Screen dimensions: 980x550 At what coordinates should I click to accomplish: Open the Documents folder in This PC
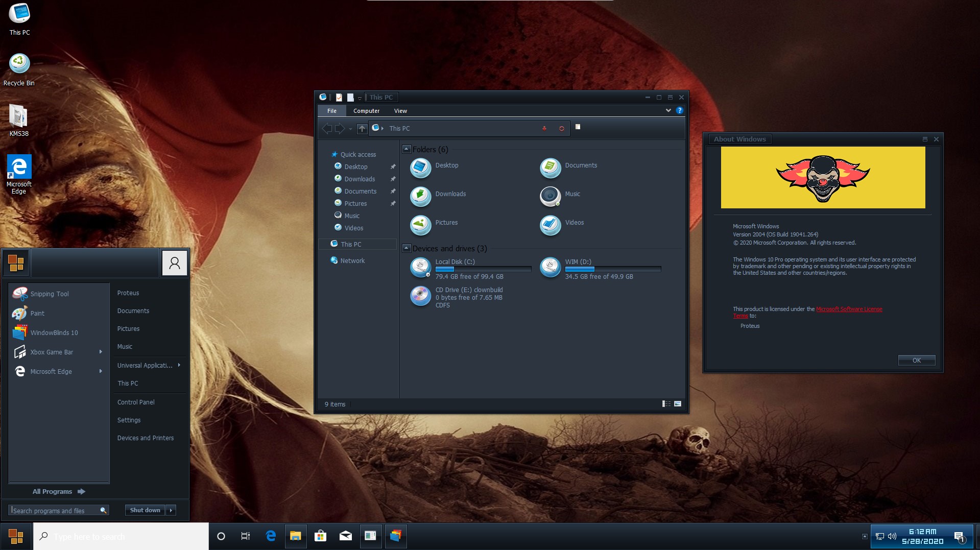tap(569, 168)
